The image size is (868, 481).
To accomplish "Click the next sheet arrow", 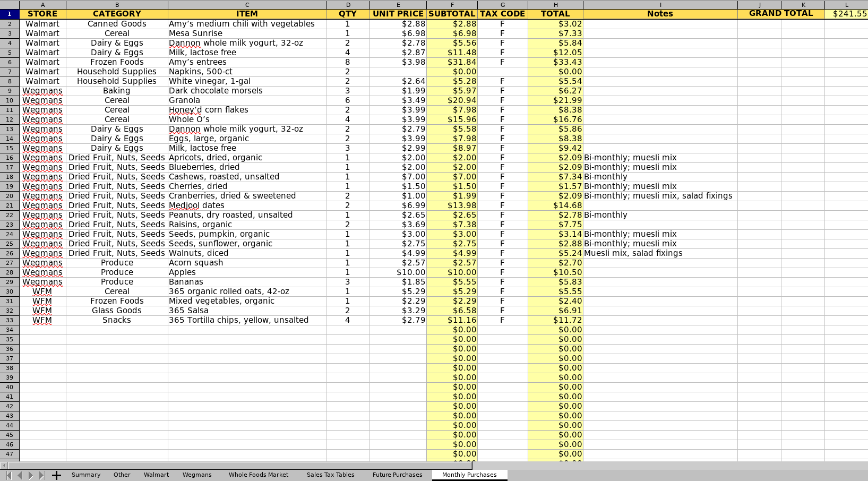I will click(x=31, y=475).
